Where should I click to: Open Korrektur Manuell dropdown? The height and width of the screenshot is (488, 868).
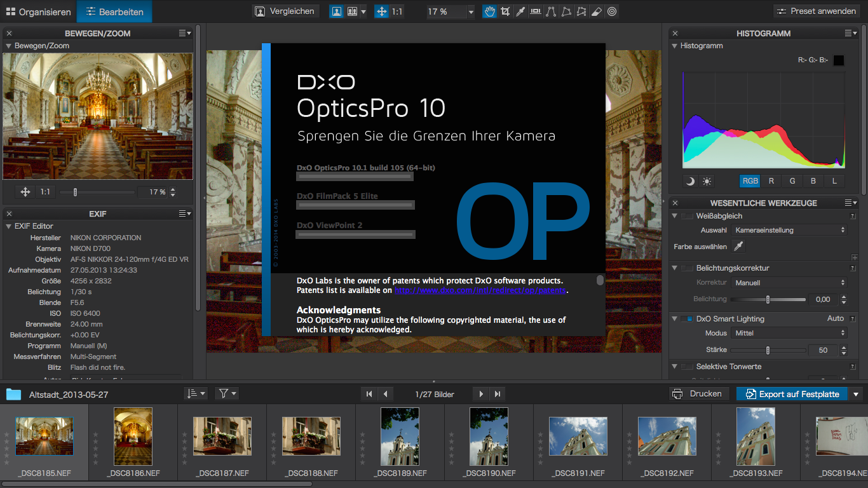coord(790,283)
